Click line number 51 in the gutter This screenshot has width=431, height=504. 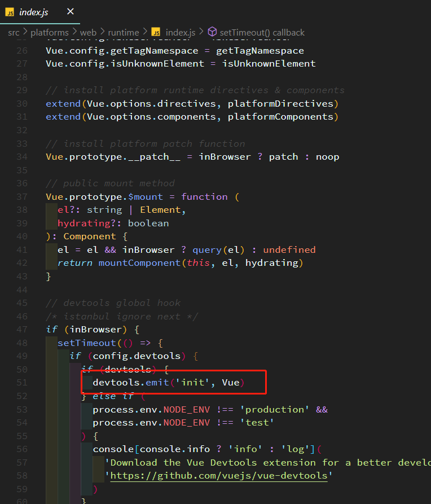point(22,383)
